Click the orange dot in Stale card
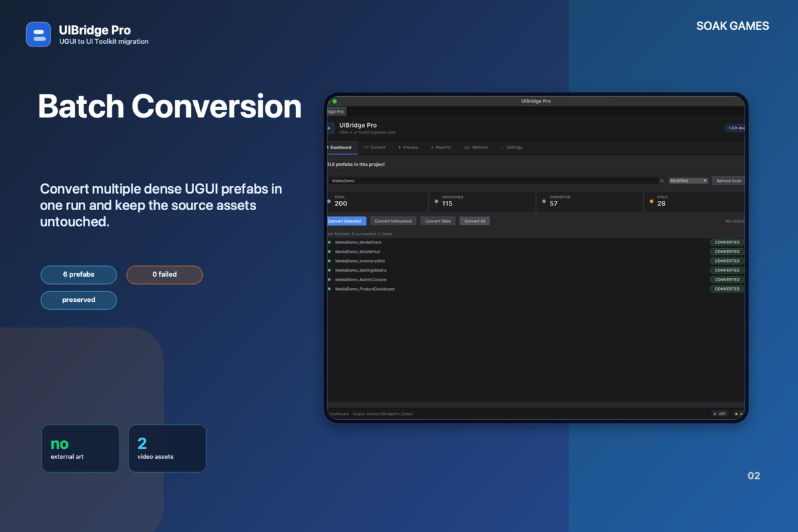 point(652,201)
